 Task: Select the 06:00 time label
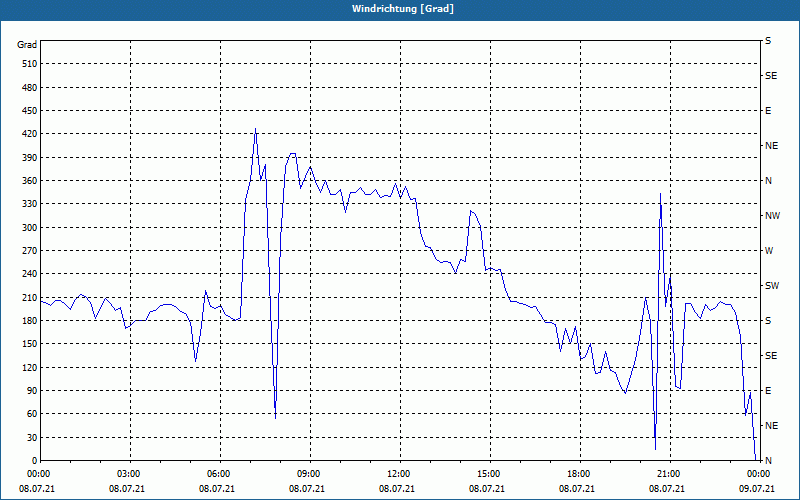(x=217, y=474)
